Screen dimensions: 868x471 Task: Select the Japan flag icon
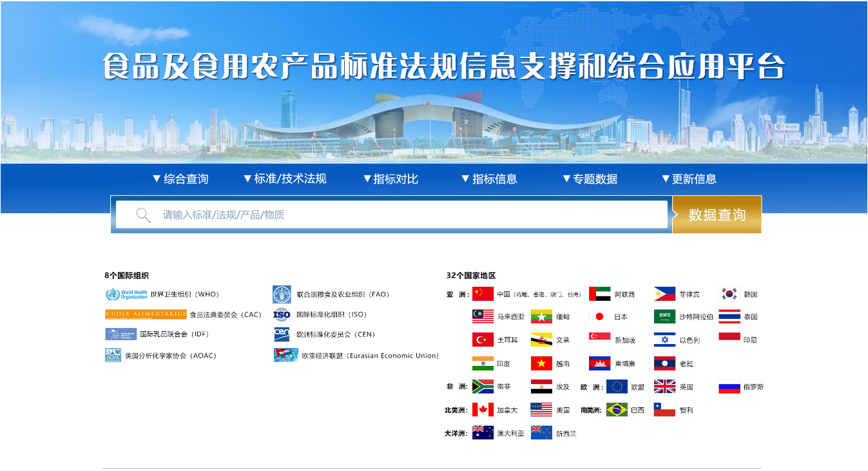click(x=599, y=317)
